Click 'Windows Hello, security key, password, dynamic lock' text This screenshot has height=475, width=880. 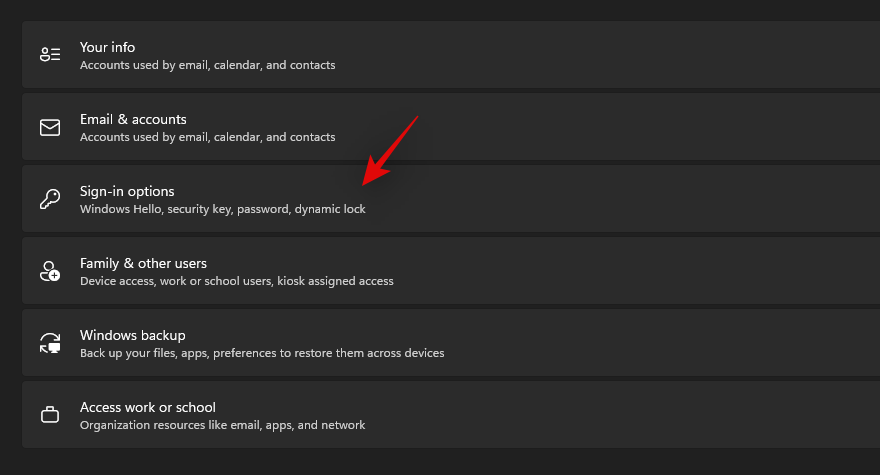(x=223, y=209)
